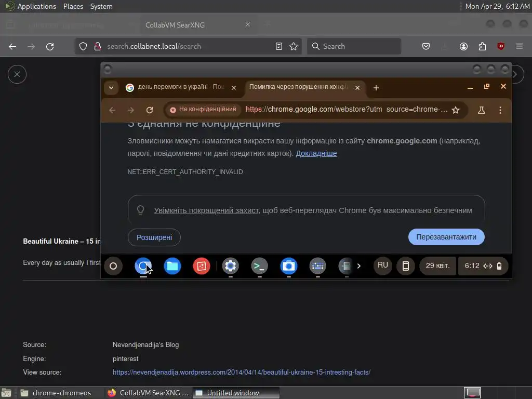This screenshot has width=532, height=399.
Task: Open new Chrome tab with plus
Action: click(376, 88)
